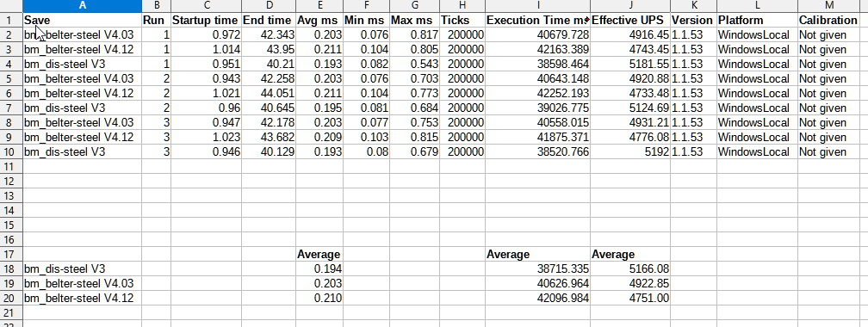Select column A header
Screen dimensions: 868x327
pos(83,5)
